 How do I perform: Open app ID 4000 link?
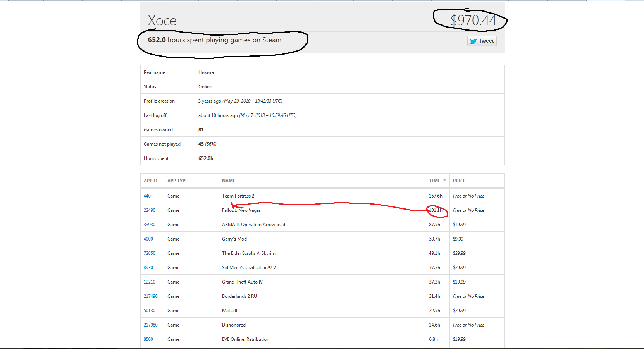coord(148,239)
